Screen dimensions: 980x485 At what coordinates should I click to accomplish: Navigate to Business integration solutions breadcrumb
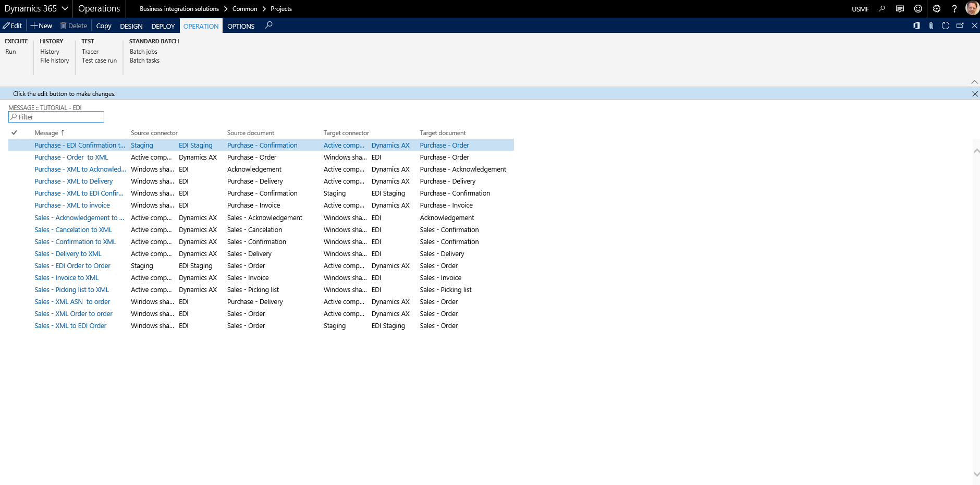[179, 9]
